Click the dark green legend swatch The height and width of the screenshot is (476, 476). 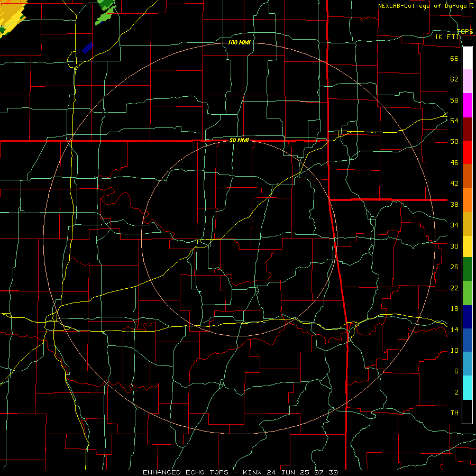point(467,269)
